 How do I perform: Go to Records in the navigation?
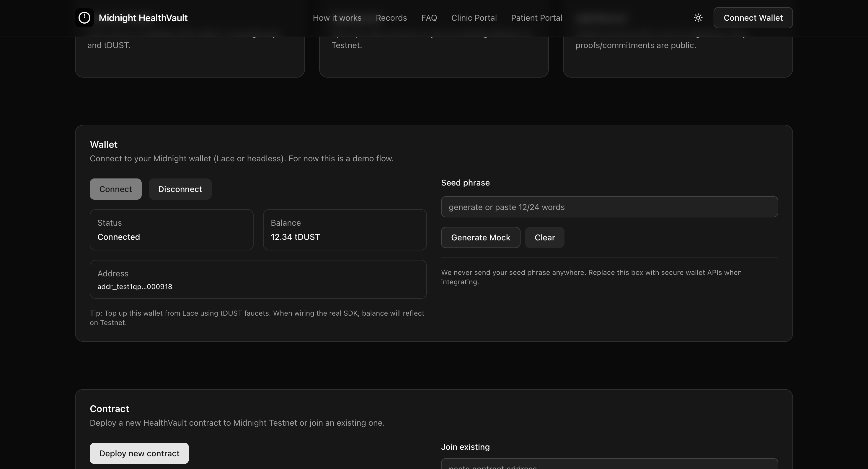[391, 18]
